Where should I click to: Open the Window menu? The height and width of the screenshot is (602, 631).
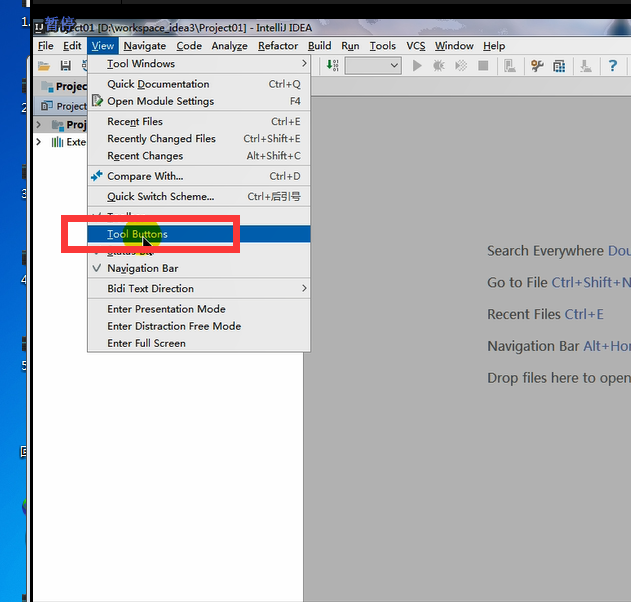click(x=454, y=46)
